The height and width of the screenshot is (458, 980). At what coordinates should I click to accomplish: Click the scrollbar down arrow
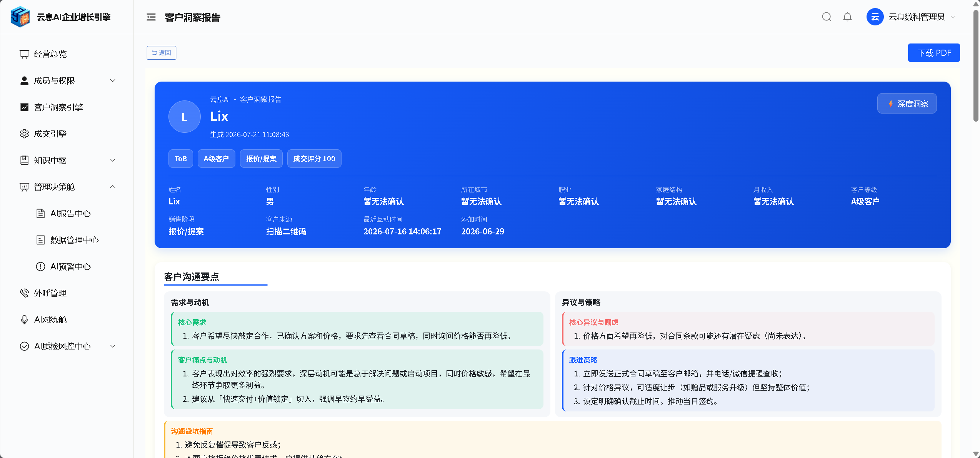click(x=976, y=454)
